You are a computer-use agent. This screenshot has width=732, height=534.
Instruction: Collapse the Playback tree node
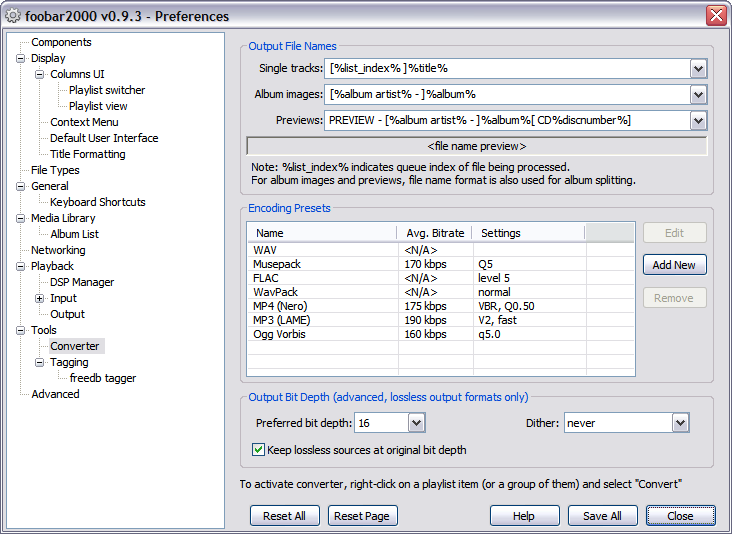21,267
